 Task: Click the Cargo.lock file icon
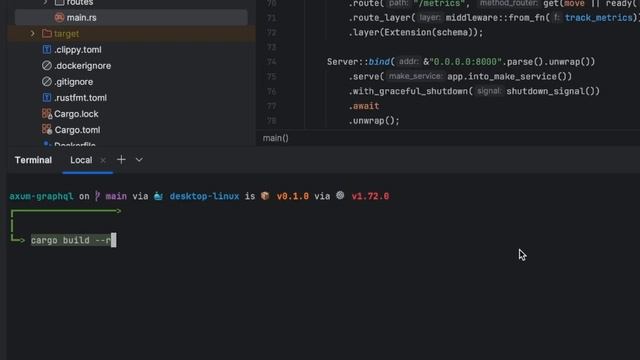click(x=47, y=113)
